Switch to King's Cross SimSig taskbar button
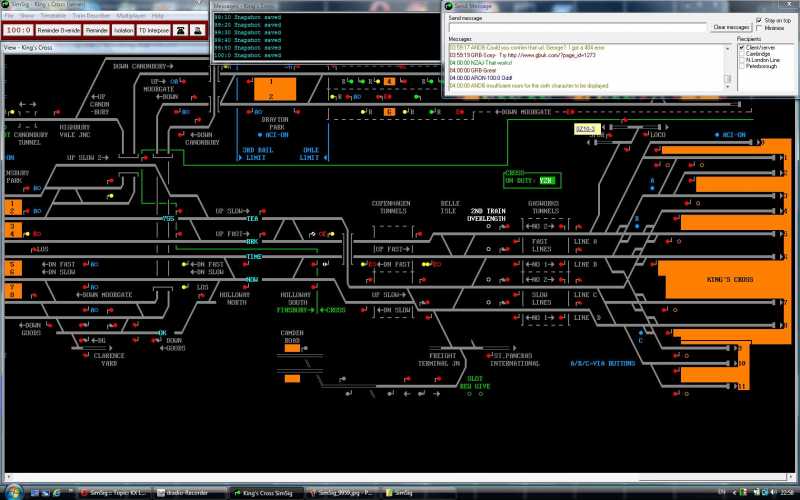800x500 pixels. [x=264, y=493]
